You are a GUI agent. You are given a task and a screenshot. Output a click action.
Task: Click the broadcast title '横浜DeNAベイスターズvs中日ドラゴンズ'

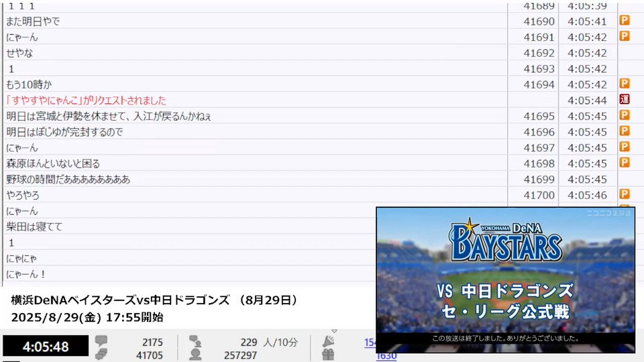pyautogui.click(x=120, y=300)
